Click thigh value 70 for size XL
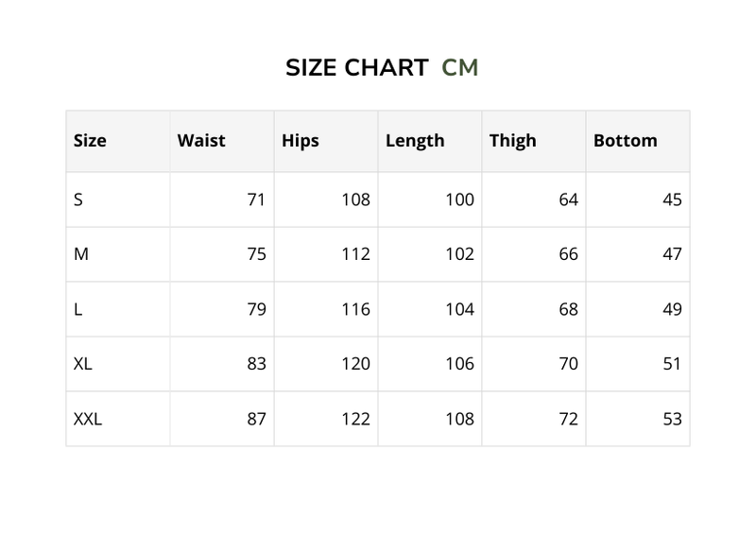 [x=568, y=364]
